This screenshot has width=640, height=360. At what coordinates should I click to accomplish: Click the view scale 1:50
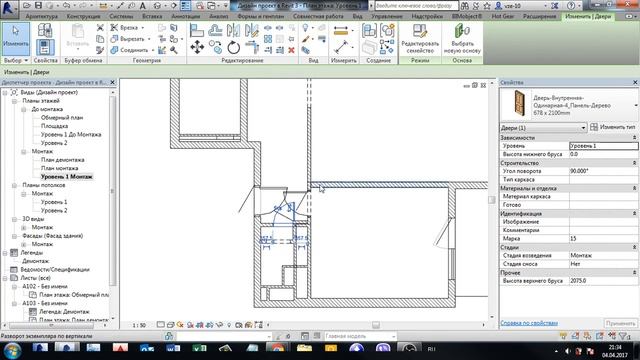pyautogui.click(x=139, y=325)
